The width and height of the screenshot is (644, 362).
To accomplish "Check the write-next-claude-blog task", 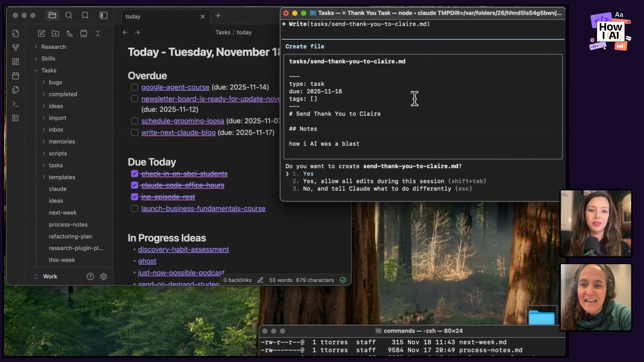I will (x=135, y=132).
